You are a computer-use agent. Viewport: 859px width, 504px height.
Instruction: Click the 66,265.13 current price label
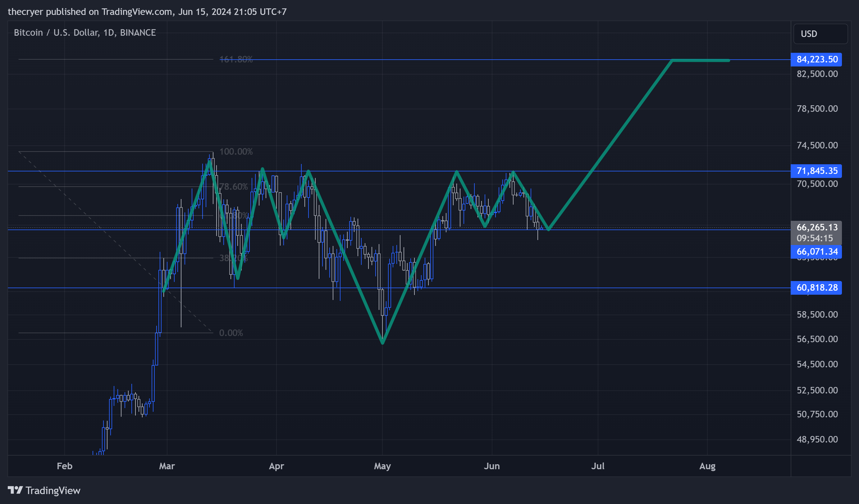(817, 227)
